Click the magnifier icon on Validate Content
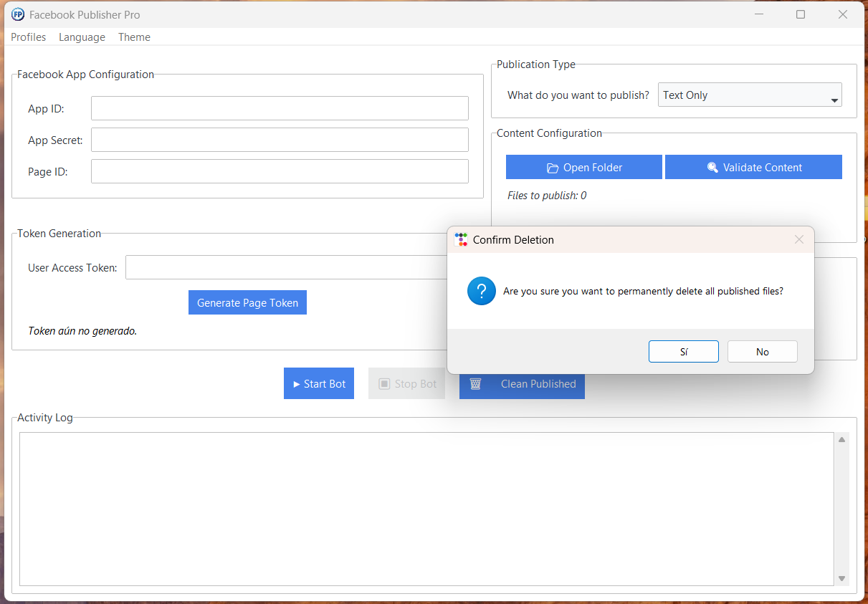868x604 pixels. 712,168
